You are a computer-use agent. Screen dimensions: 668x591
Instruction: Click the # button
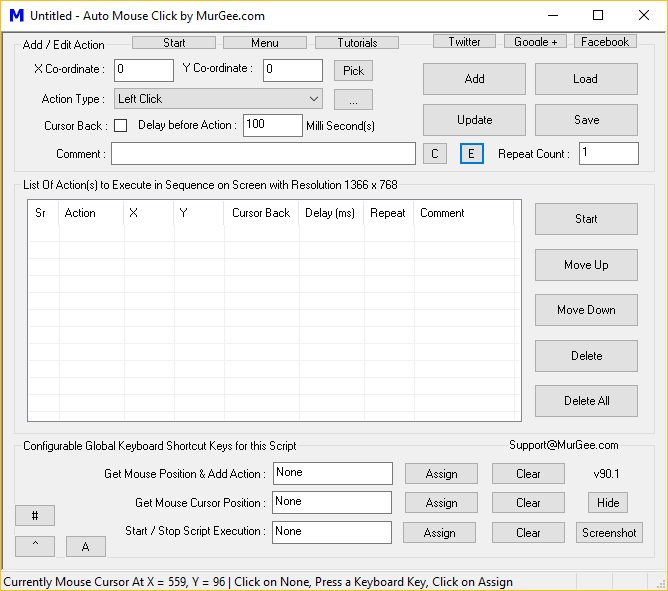(x=35, y=516)
